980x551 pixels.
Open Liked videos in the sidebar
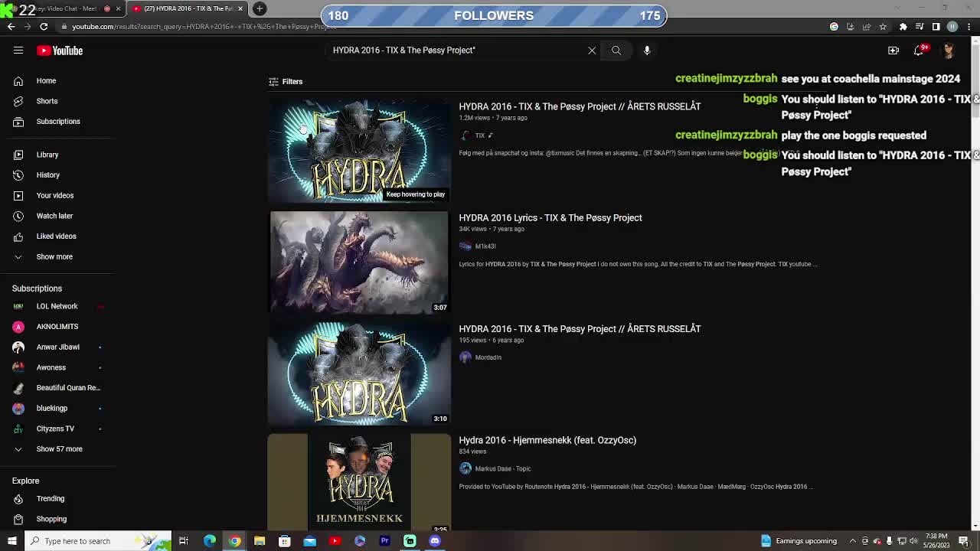(x=56, y=236)
